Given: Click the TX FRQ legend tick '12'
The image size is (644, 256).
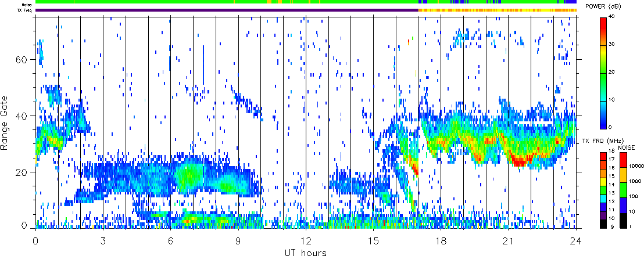Looking at the screenshot, I should (612, 201).
